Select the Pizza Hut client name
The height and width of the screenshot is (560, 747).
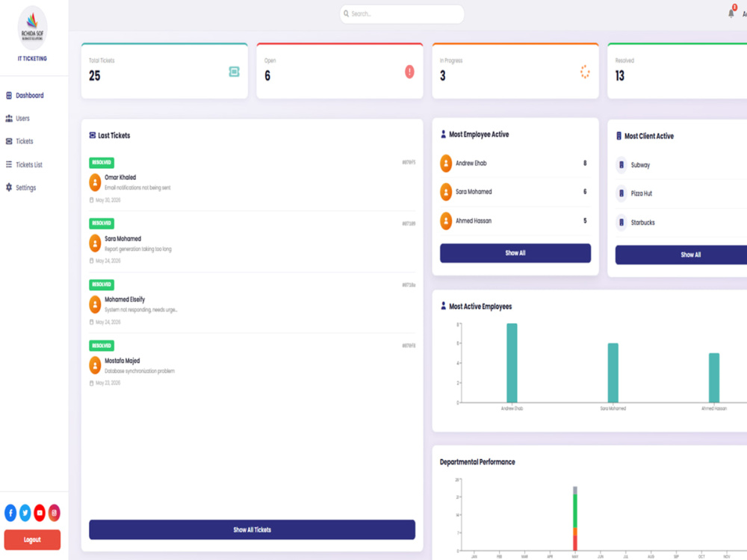click(x=641, y=193)
